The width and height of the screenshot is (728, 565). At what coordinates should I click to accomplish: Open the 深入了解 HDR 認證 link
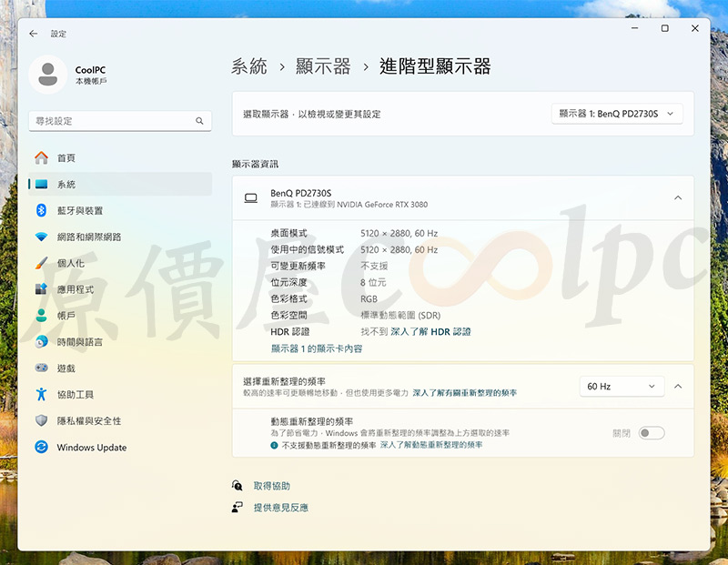(x=430, y=331)
